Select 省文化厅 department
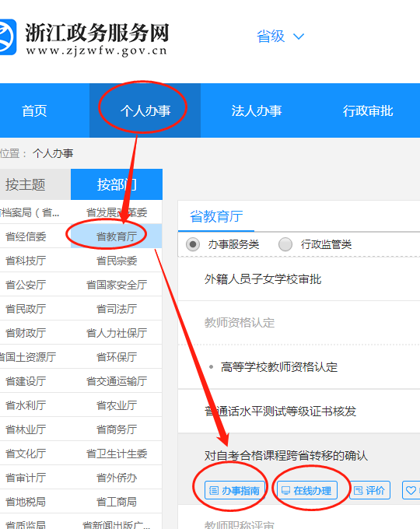 click(26, 454)
